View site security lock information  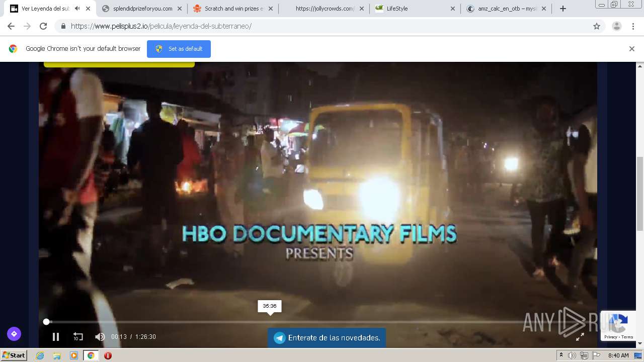point(63,26)
